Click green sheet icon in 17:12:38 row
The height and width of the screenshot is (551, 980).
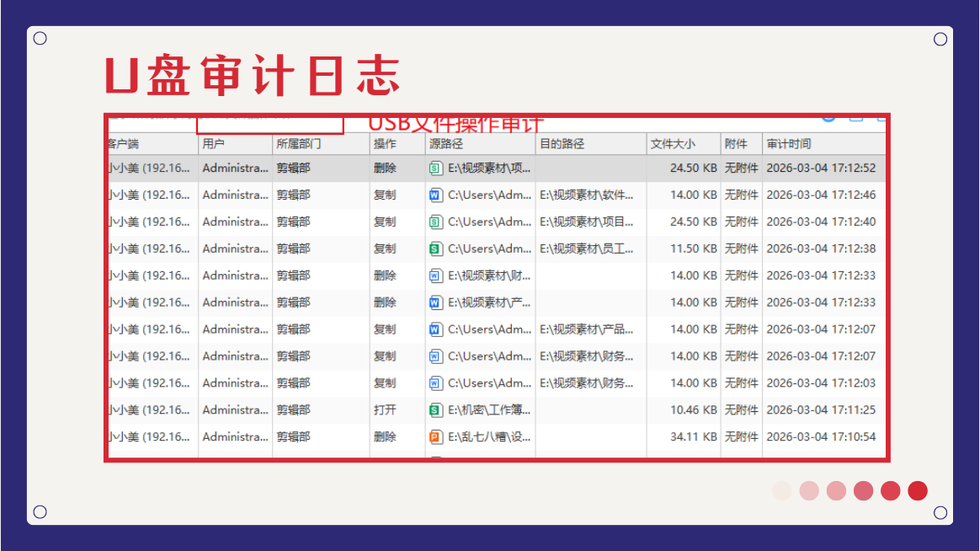[x=435, y=249]
